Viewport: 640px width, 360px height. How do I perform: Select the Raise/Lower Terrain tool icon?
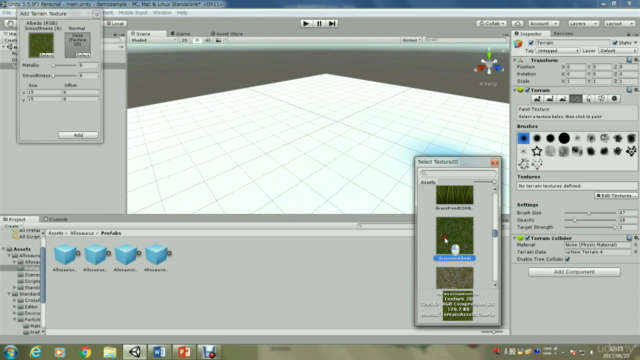tap(537, 99)
